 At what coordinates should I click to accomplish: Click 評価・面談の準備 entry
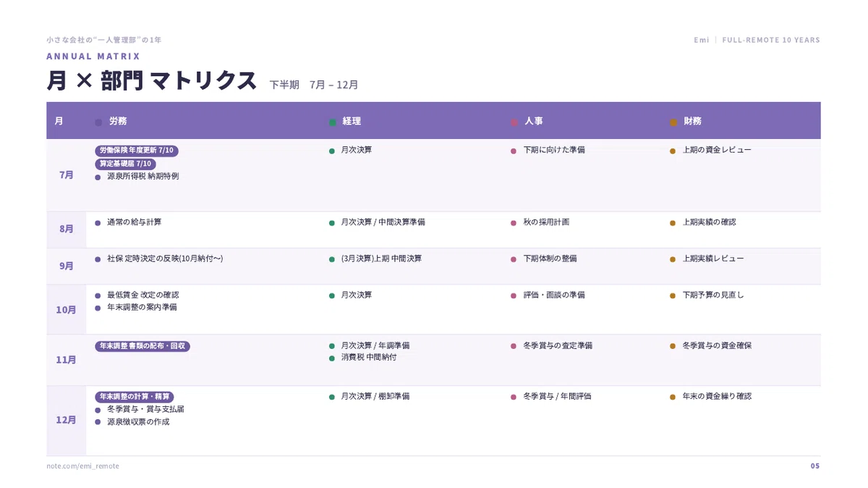coord(554,295)
